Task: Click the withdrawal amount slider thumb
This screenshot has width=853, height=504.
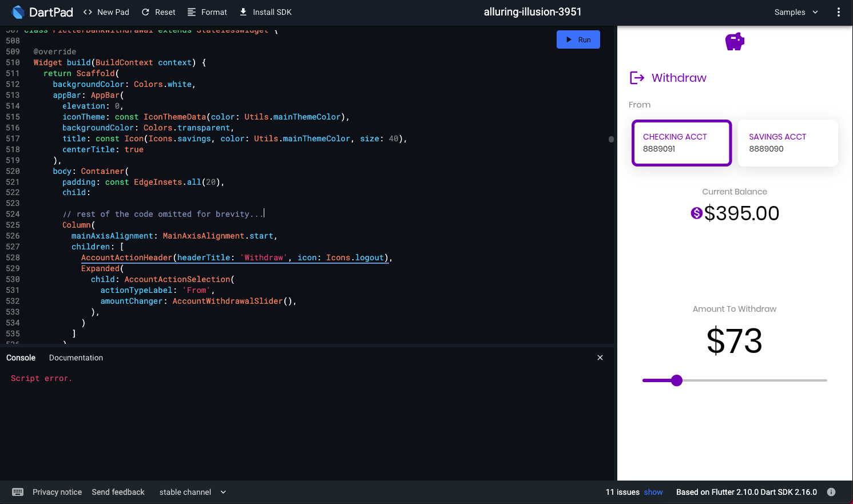Action: [677, 380]
